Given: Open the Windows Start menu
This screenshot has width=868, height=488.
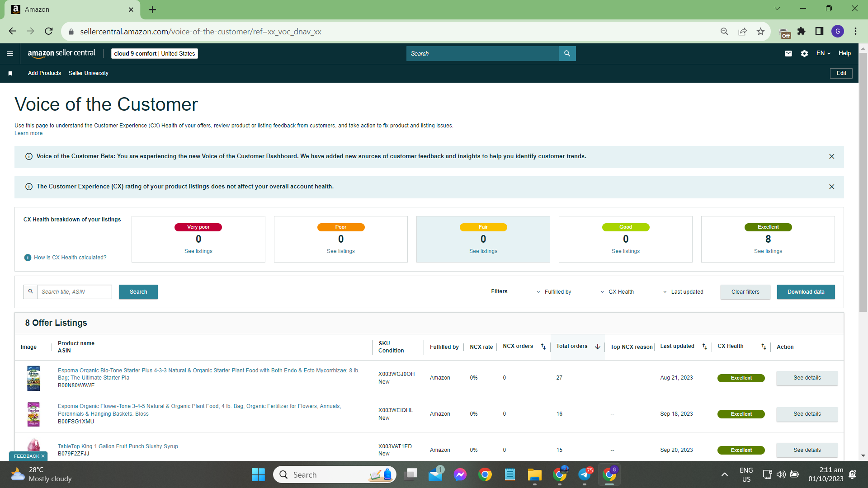Looking at the screenshot, I should click(x=258, y=474).
